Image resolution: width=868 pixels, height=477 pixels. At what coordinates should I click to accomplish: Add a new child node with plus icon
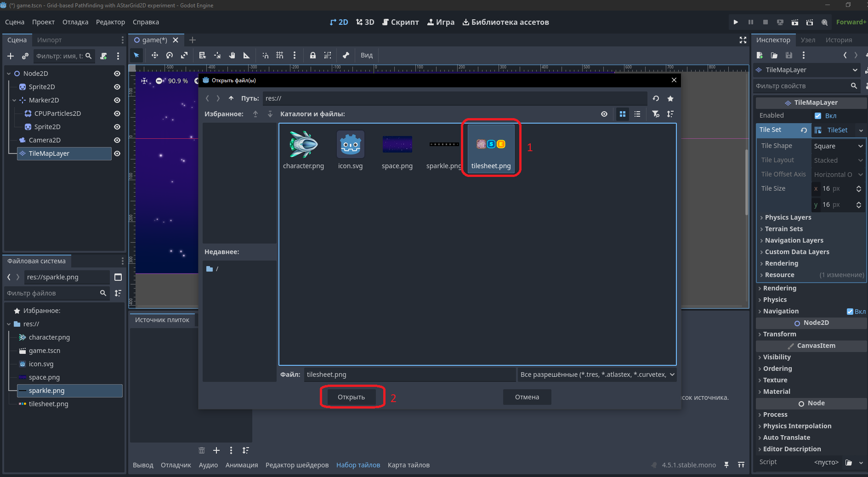click(x=11, y=56)
